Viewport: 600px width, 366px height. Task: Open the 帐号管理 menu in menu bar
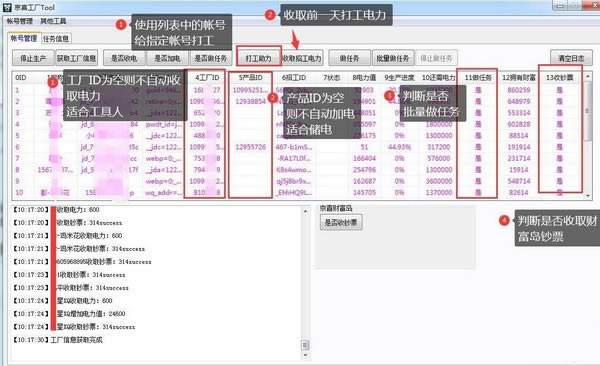coord(20,21)
